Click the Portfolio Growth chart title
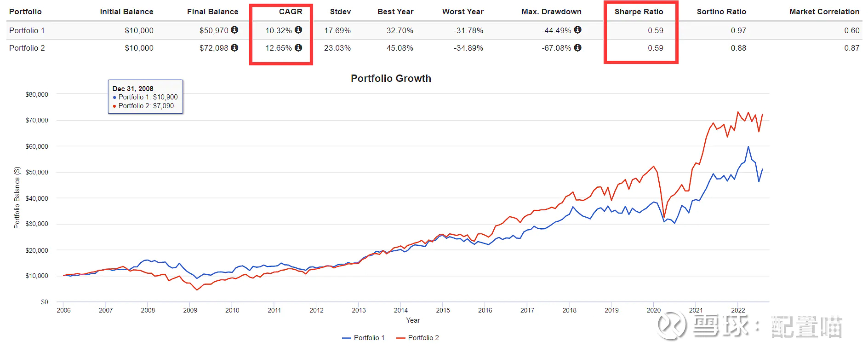 pos(391,79)
